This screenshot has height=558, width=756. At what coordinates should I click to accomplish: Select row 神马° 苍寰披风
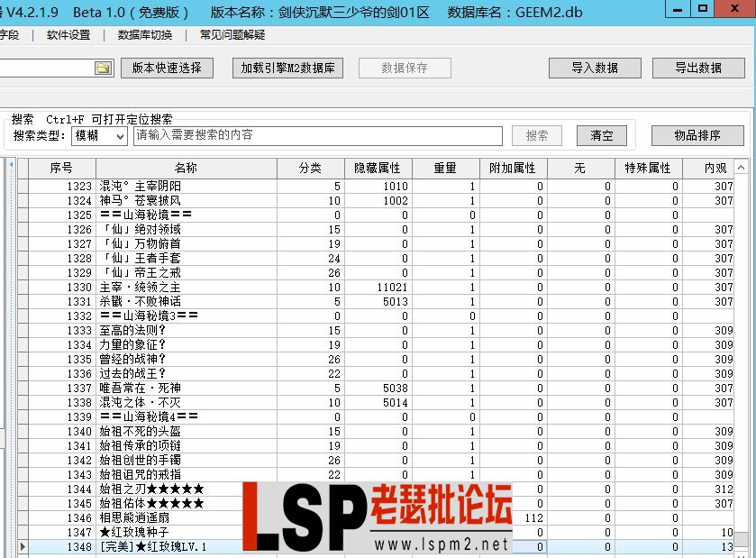pyautogui.click(x=376, y=201)
